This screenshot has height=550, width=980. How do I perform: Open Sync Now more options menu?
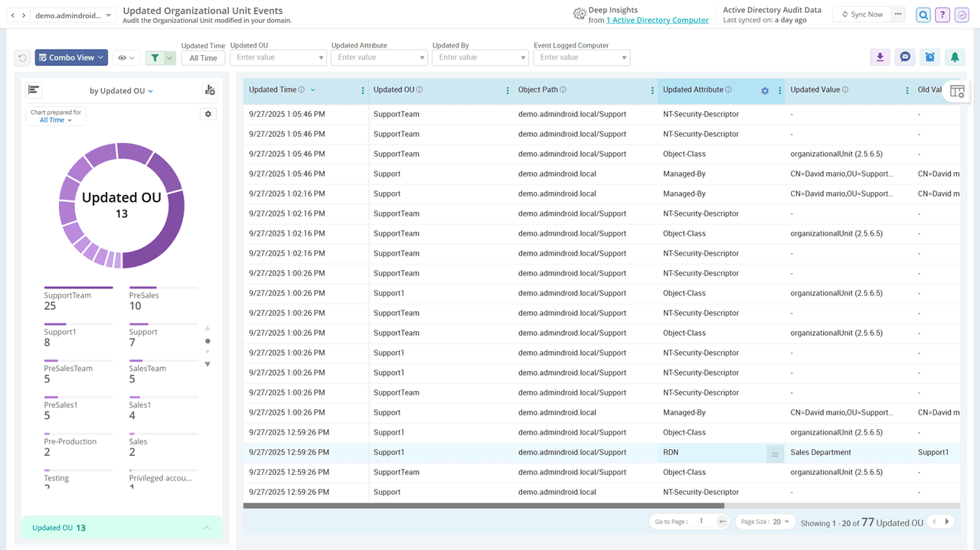pyautogui.click(x=898, y=15)
